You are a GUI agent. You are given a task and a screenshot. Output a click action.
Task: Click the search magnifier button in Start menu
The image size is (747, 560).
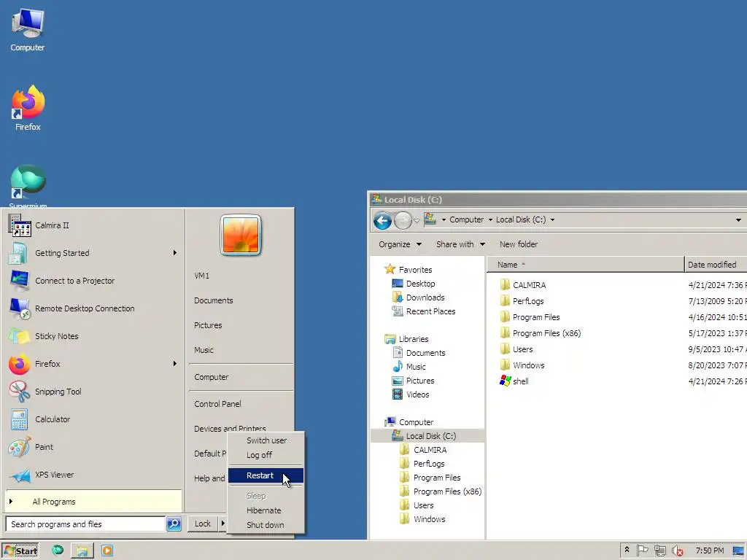coord(174,524)
